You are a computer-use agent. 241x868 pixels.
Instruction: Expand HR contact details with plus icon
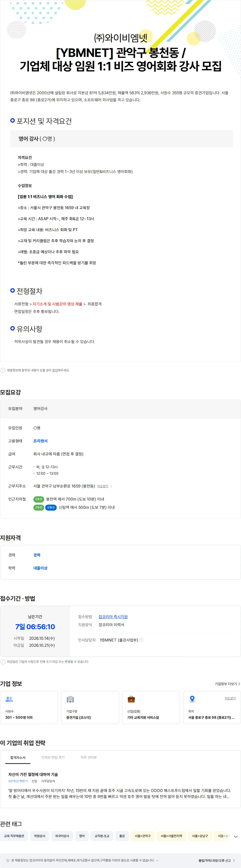tap(142, 640)
